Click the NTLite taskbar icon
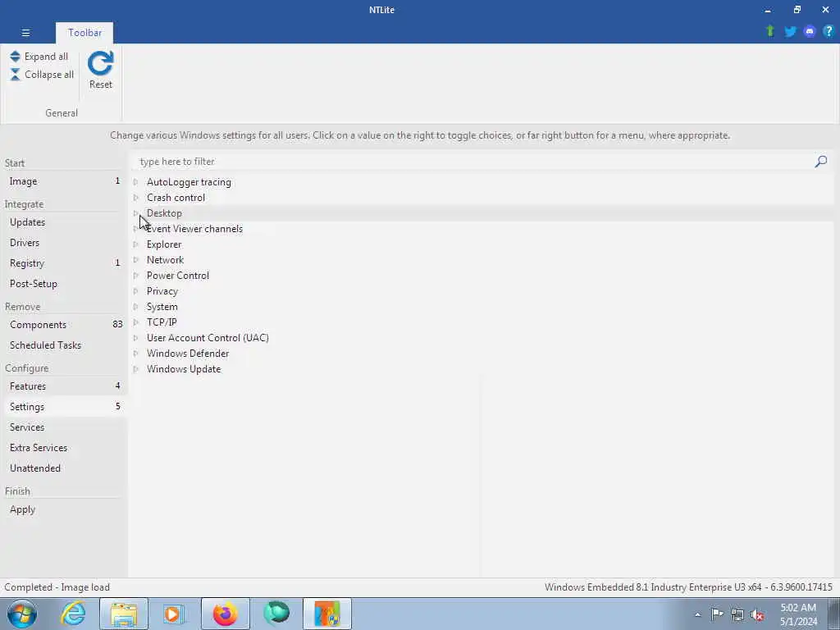 pyautogui.click(x=326, y=614)
